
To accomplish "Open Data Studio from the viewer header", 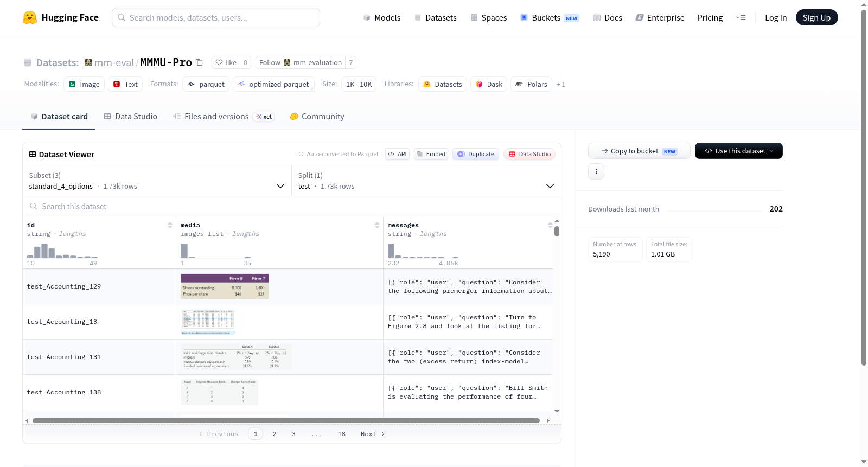I will pyautogui.click(x=529, y=154).
